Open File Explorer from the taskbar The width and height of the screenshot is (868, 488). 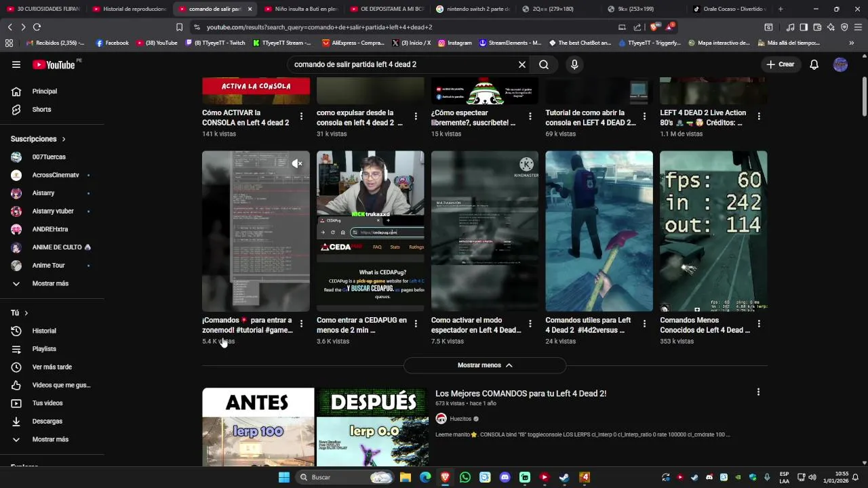coord(406,477)
